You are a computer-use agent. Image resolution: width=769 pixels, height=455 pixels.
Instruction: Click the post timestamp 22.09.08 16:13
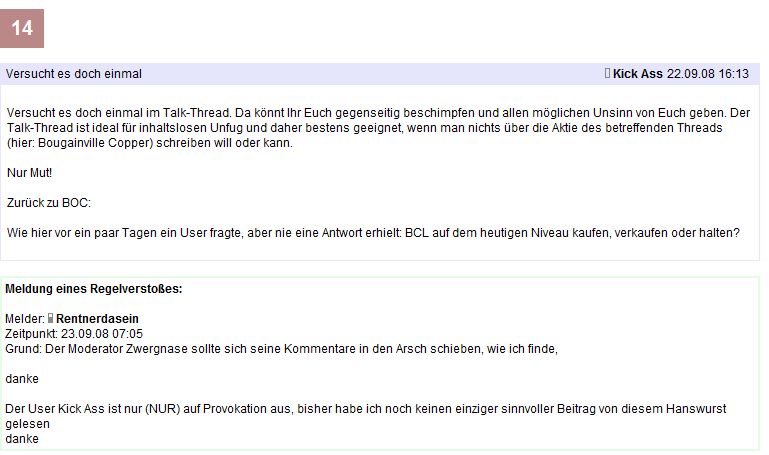[x=708, y=74]
